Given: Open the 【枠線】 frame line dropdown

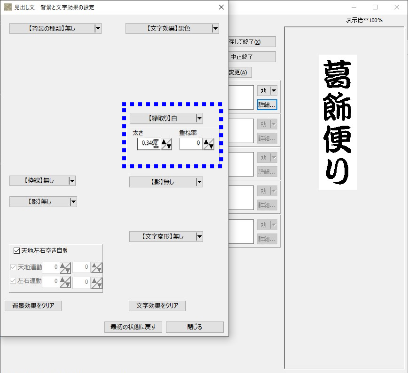Looking at the screenshot, I should coord(43,181).
